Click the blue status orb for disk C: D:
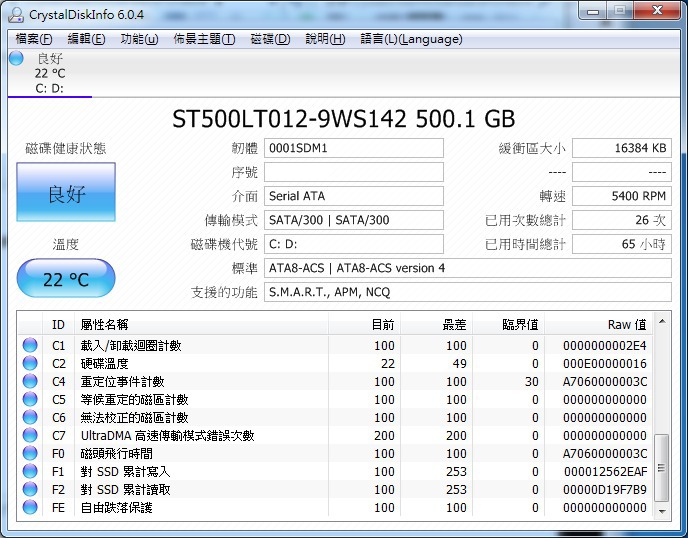The width and height of the screenshot is (688, 538). [16, 59]
